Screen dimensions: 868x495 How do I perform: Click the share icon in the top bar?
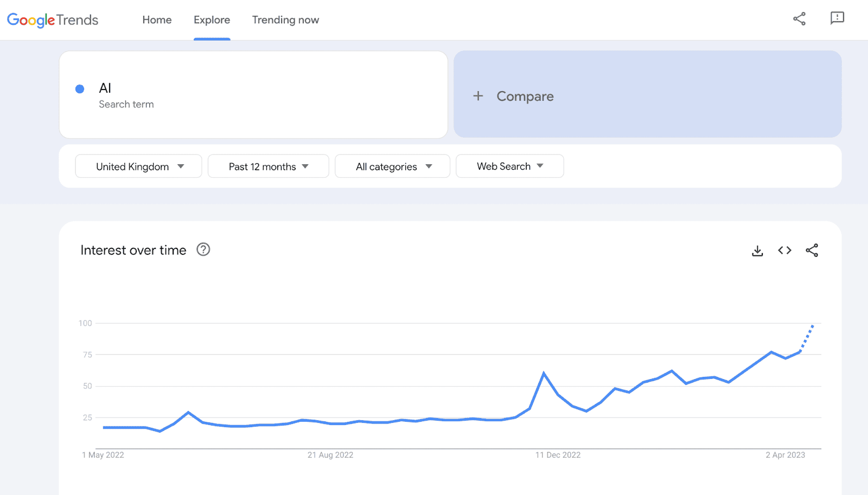[x=799, y=18]
